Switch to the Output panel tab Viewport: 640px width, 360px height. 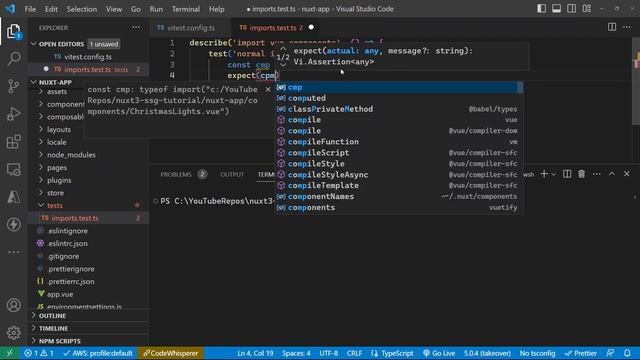(x=232, y=174)
